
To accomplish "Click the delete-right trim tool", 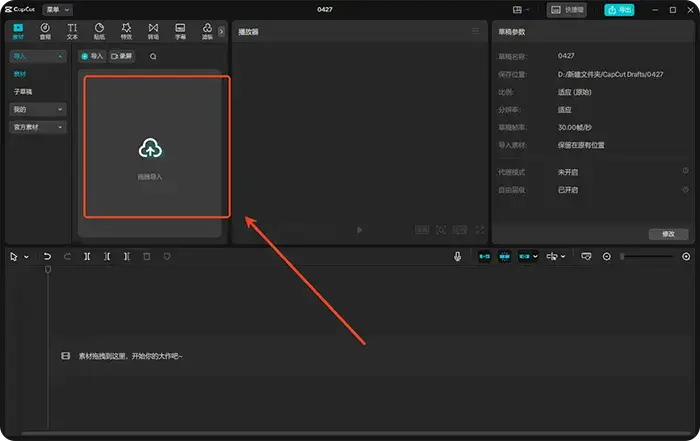I will (127, 256).
